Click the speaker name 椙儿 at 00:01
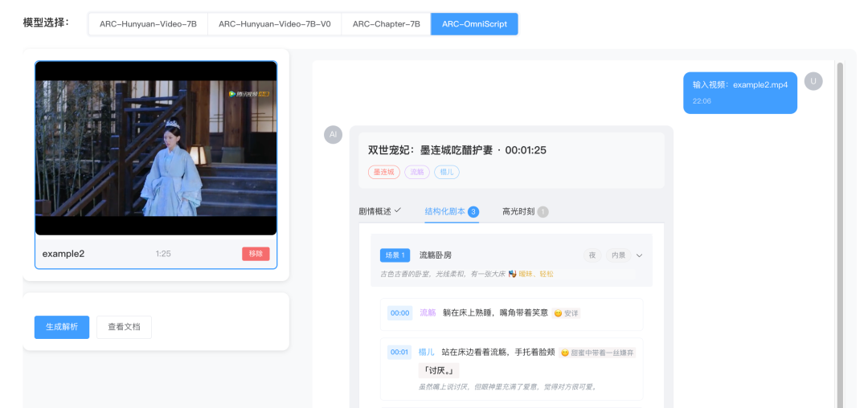This screenshot has height=408, width=868. coord(427,352)
